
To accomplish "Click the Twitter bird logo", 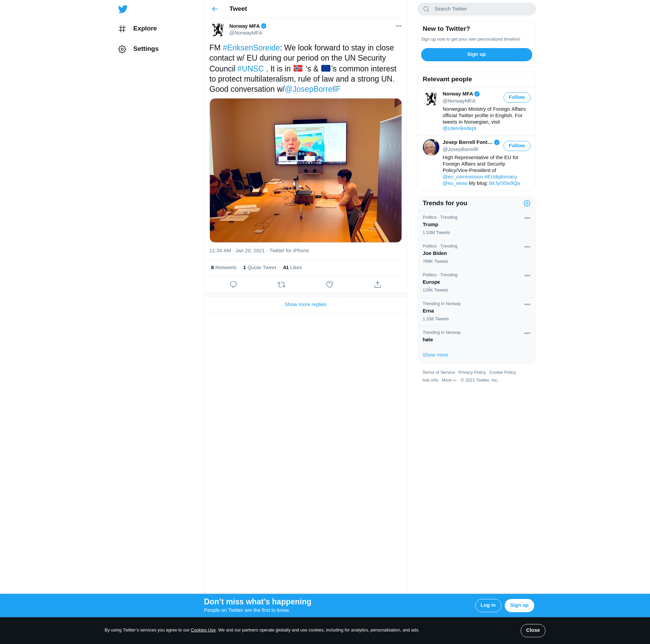I will (x=123, y=9).
